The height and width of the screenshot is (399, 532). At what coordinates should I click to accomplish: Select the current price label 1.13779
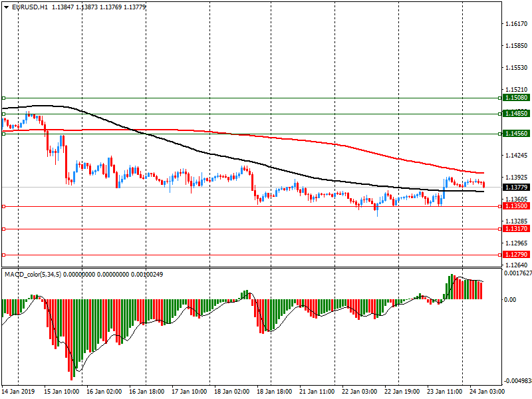point(516,188)
